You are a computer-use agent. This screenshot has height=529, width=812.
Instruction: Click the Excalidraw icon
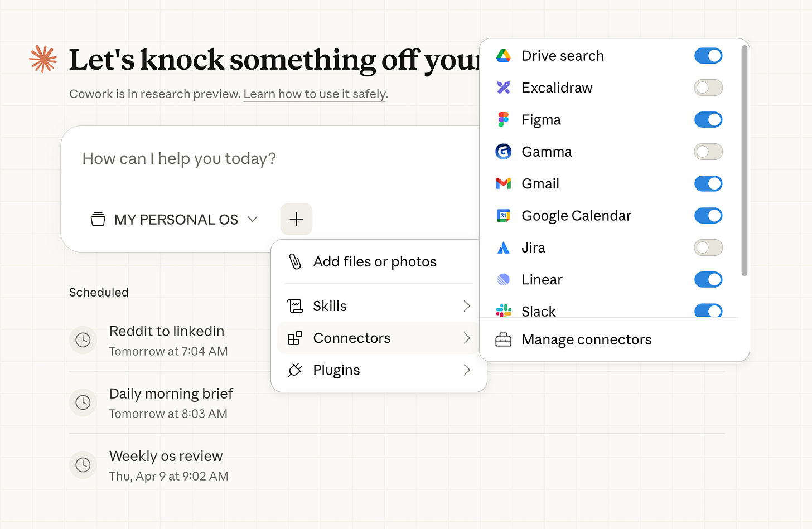point(504,88)
